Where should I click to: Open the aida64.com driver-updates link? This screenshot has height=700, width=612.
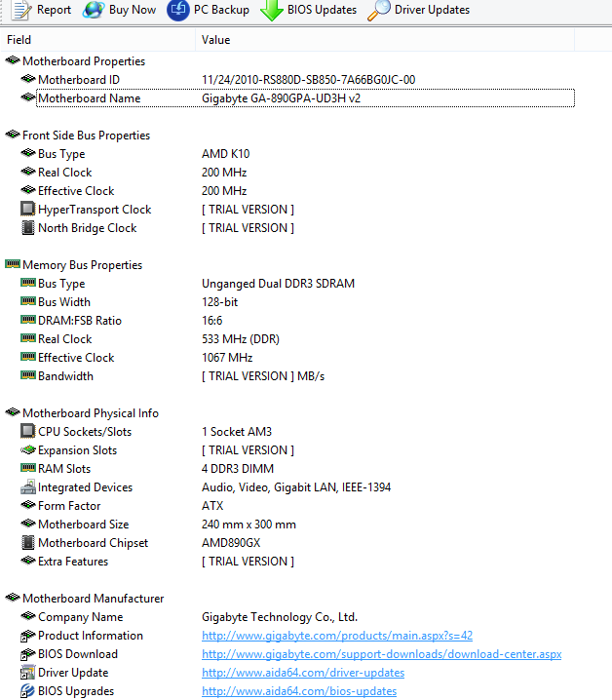point(303,673)
